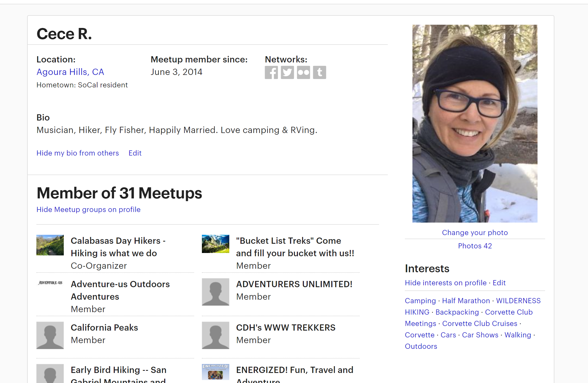The height and width of the screenshot is (383, 588).
Task: Select the Backpacking interest tag
Action: pyautogui.click(x=457, y=312)
